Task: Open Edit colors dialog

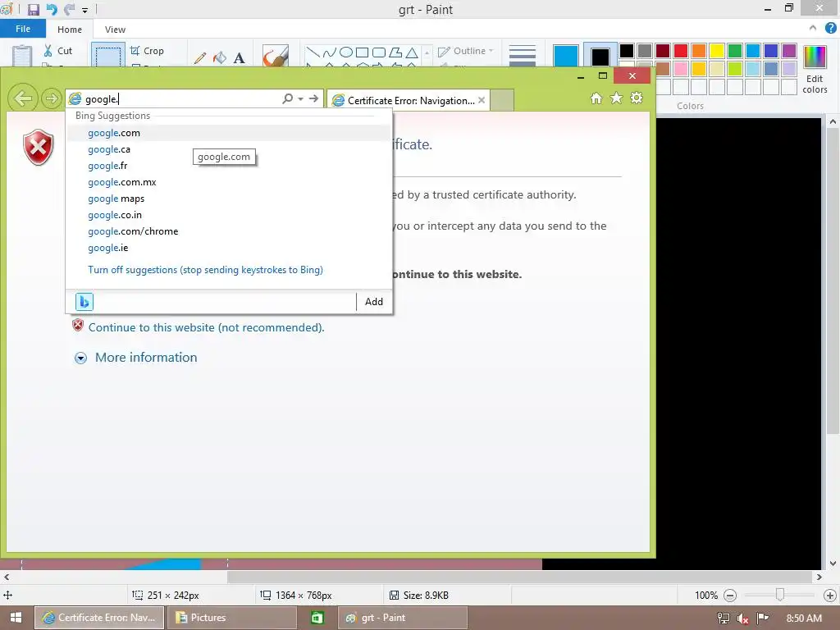Action: (815, 70)
